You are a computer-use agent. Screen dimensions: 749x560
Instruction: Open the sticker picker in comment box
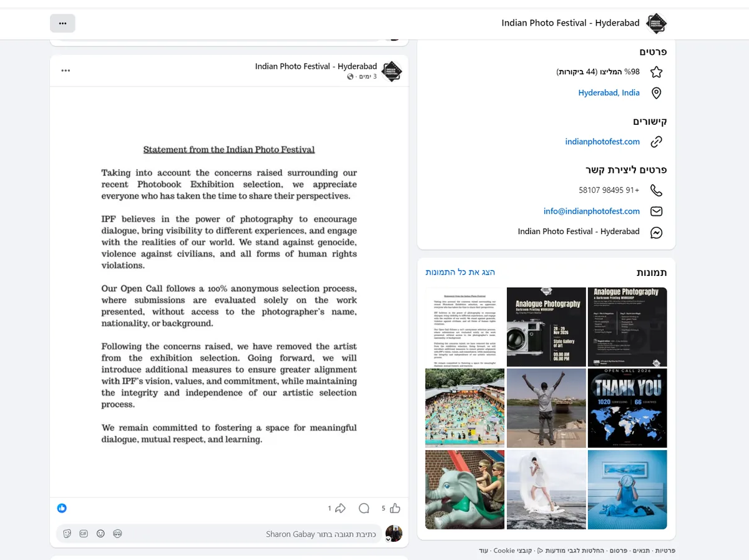67,534
